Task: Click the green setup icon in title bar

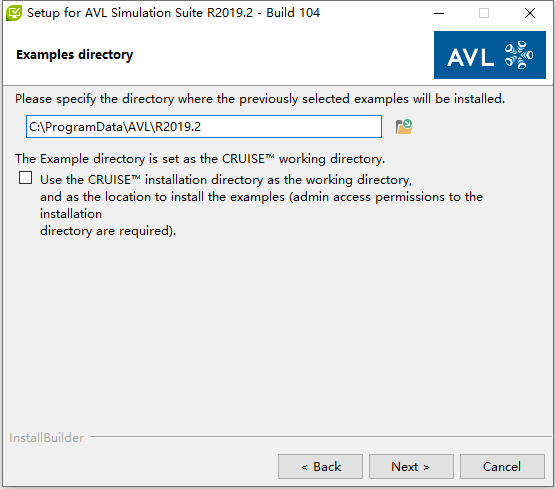Action: (x=14, y=13)
